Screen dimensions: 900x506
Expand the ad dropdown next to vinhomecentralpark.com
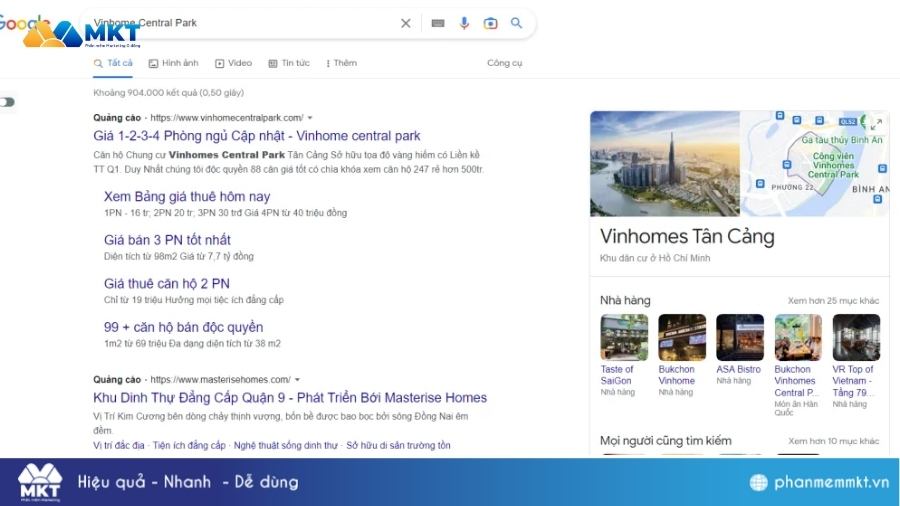click(310, 118)
